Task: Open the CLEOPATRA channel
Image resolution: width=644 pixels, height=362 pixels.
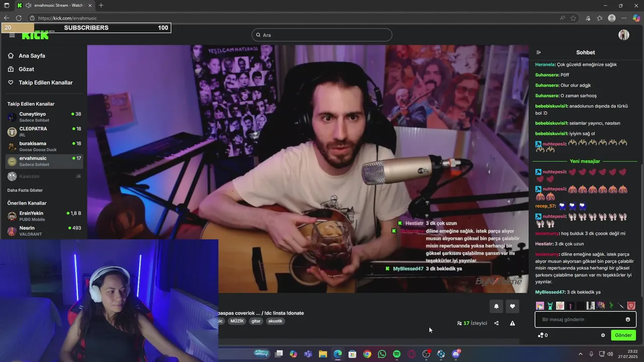Action: click(x=44, y=132)
